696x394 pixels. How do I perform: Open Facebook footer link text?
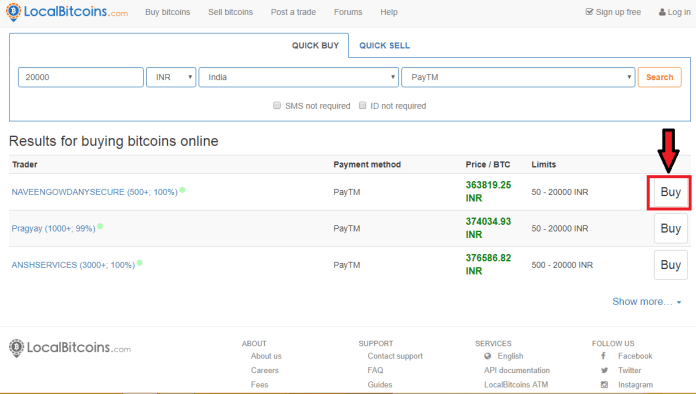[635, 356]
